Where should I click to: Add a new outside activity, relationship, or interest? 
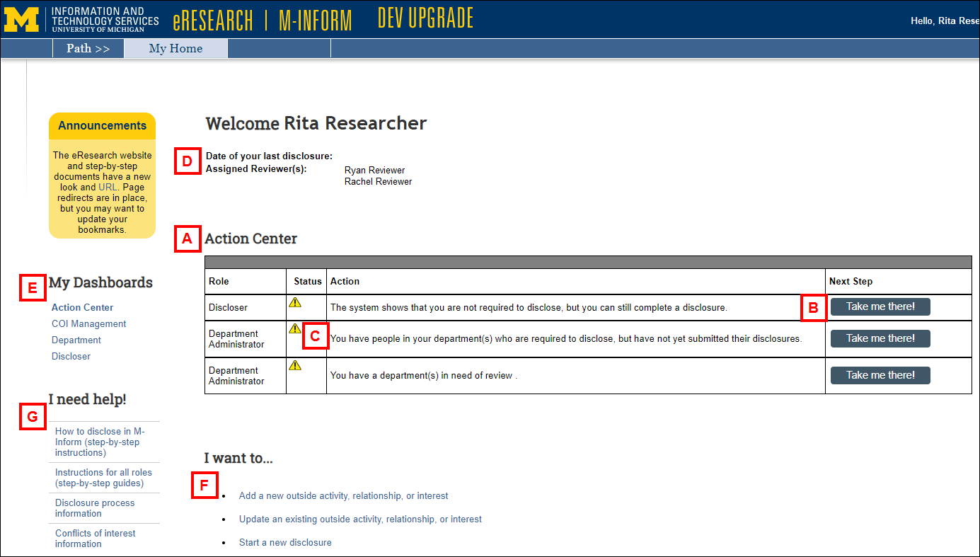tap(344, 495)
